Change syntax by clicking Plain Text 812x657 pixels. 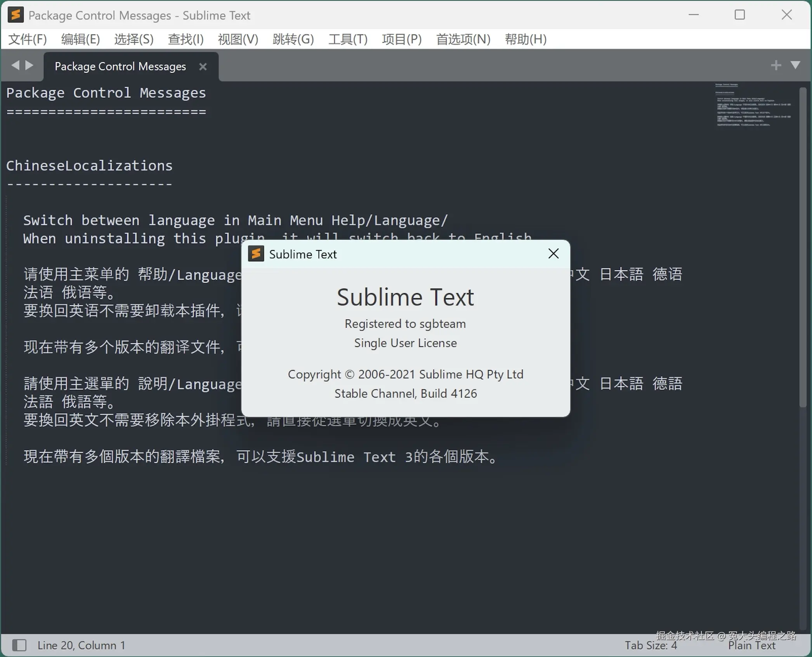click(x=751, y=645)
